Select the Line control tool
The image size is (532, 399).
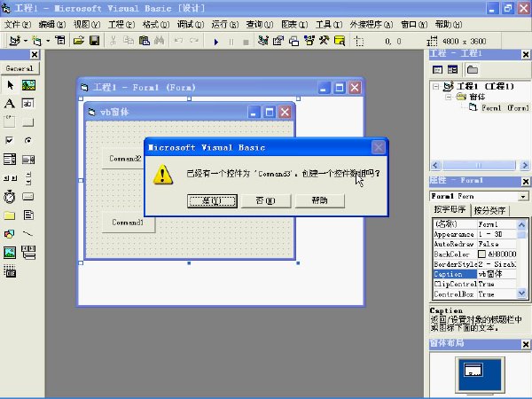point(28,234)
